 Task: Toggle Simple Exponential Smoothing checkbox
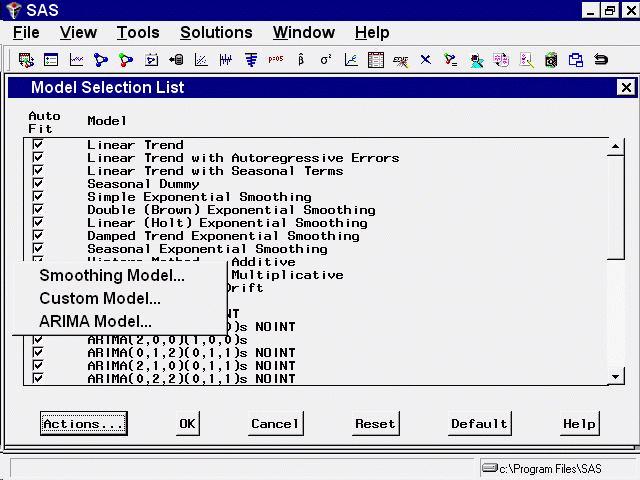coord(38,197)
